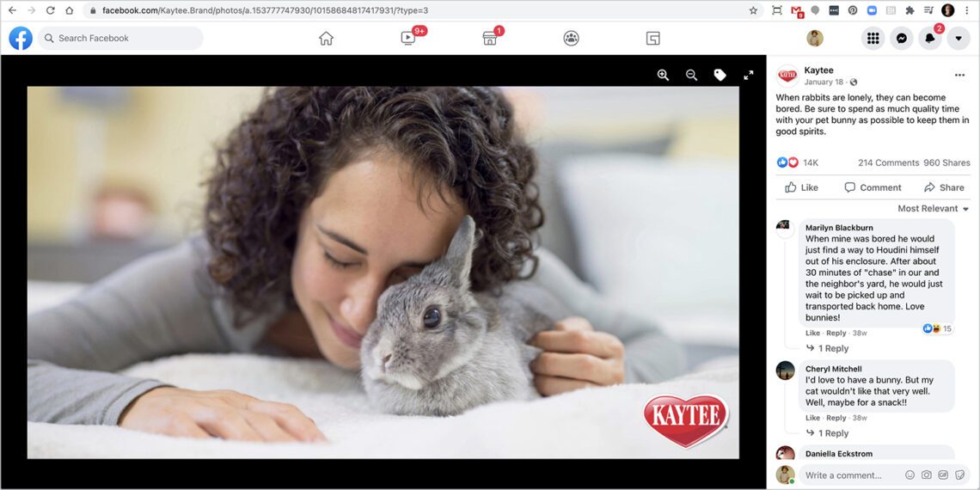
Task: Open the media control extension icon
Action: tap(928, 10)
